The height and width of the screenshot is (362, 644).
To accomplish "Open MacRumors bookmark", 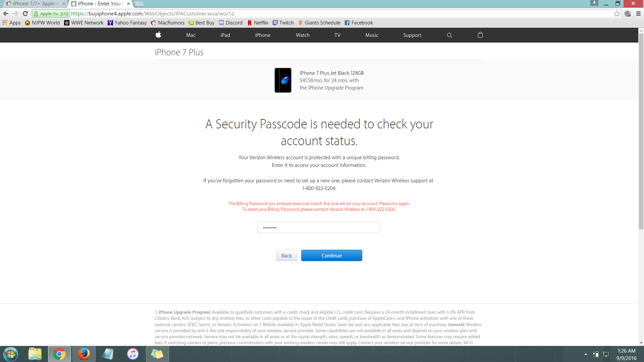I will coord(168,23).
